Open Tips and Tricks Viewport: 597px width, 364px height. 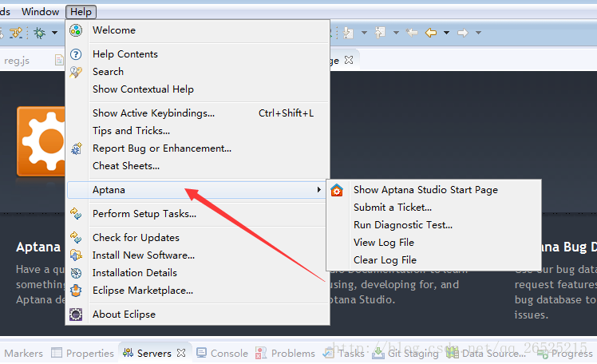click(197, 131)
